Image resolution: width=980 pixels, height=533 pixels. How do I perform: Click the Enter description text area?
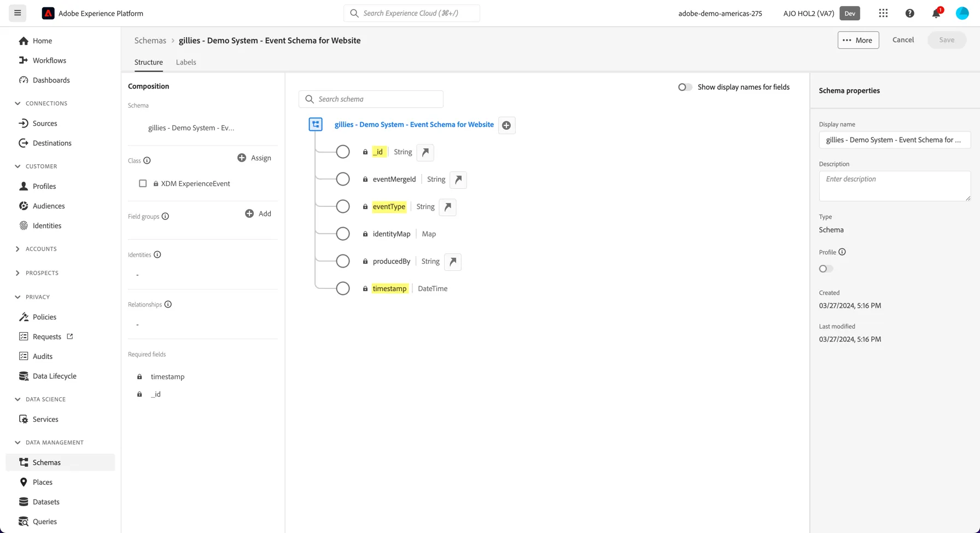click(895, 186)
